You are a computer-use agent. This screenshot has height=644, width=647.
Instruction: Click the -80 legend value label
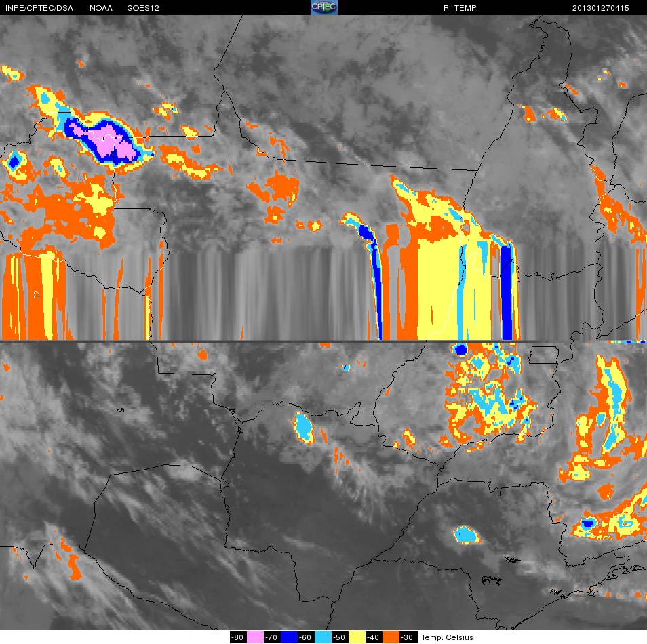pos(237,637)
